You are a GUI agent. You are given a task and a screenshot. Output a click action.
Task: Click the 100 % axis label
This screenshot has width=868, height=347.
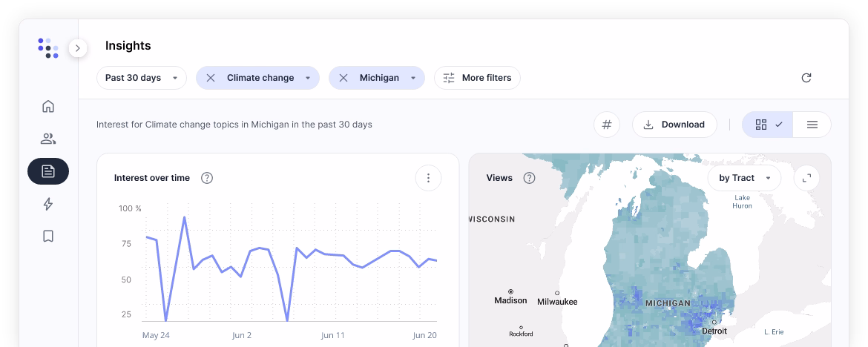coord(130,208)
